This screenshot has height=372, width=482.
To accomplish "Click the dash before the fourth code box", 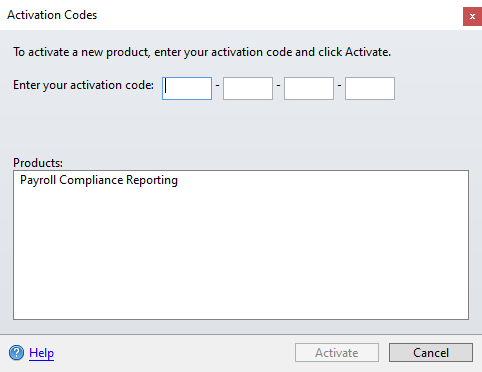I will (x=339, y=86).
